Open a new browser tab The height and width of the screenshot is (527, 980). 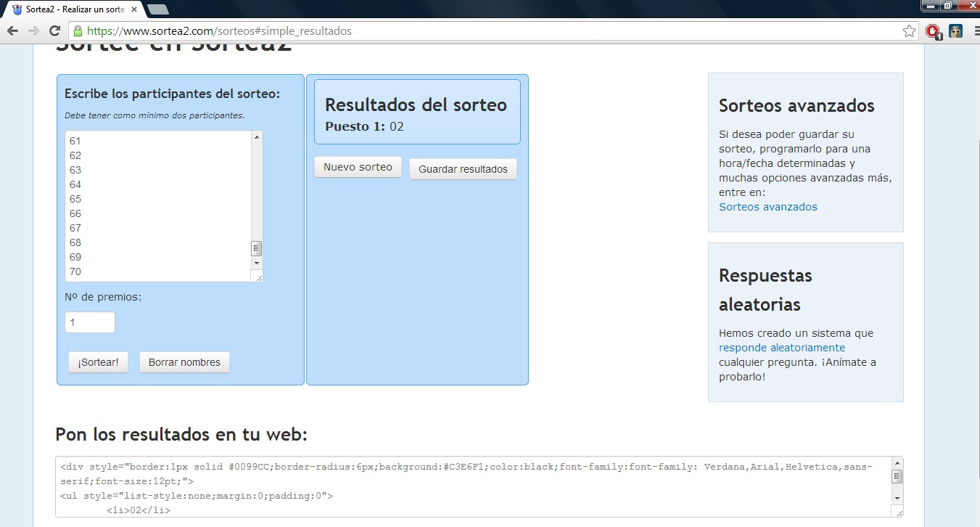[157, 9]
